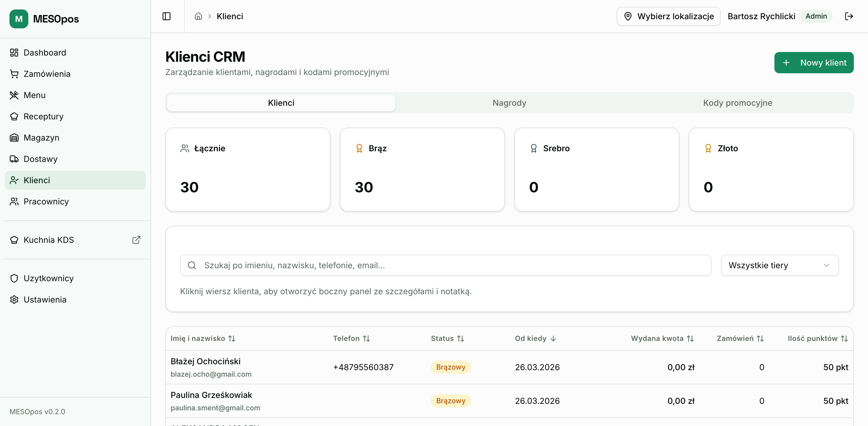Open Ustawienia settings
The width and height of the screenshot is (868, 426).
click(x=45, y=299)
